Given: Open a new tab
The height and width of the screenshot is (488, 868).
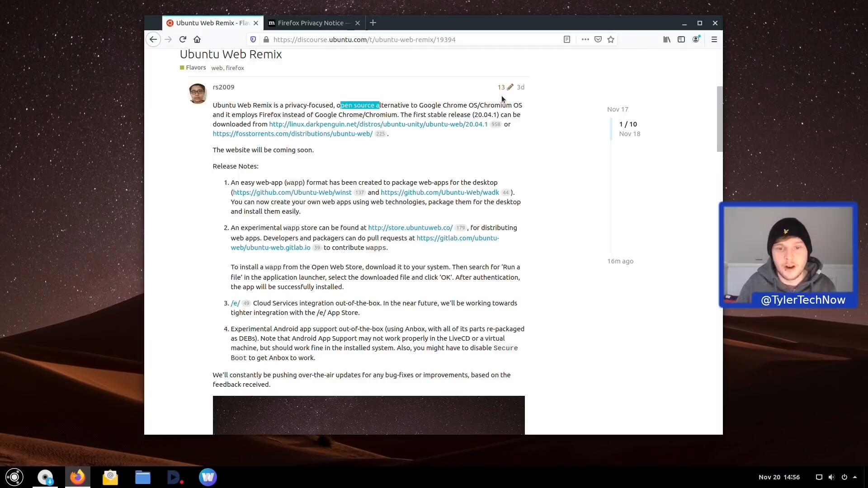Looking at the screenshot, I should coord(373,23).
